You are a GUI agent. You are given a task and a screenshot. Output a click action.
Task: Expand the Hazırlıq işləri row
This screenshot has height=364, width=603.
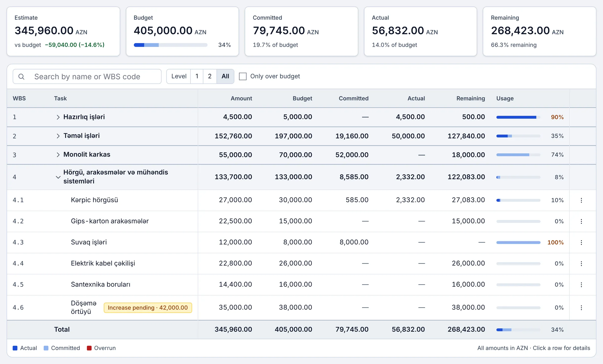pyautogui.click(x=58, y=117)
